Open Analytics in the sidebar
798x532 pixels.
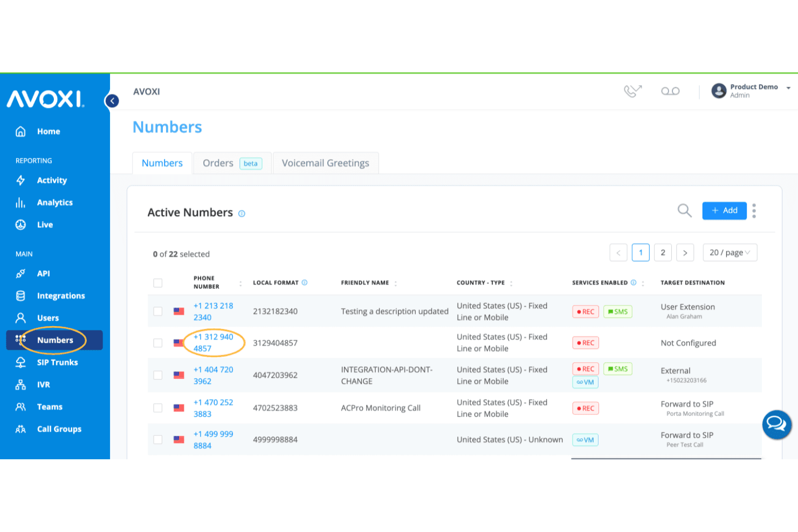pyautogui.click(x=54, y=203)
